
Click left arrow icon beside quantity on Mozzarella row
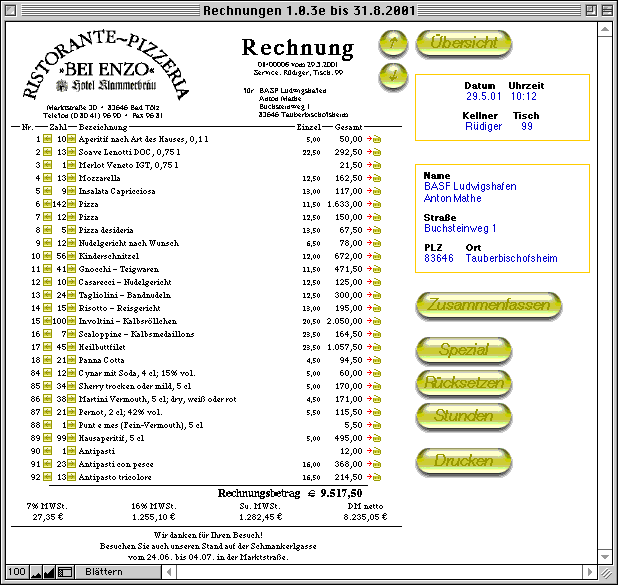tap(46, 178)
